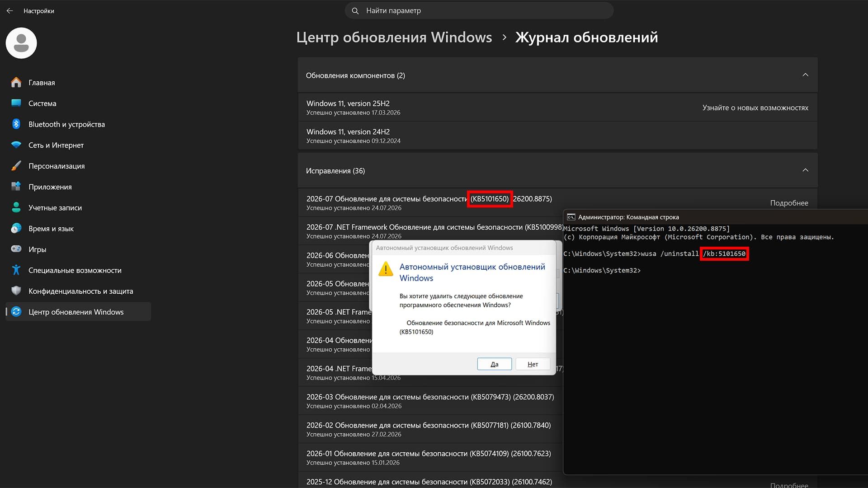Click the Автономный установщик dialog title bar
Viewport: 868px width, 488px height.
[463, 248]
